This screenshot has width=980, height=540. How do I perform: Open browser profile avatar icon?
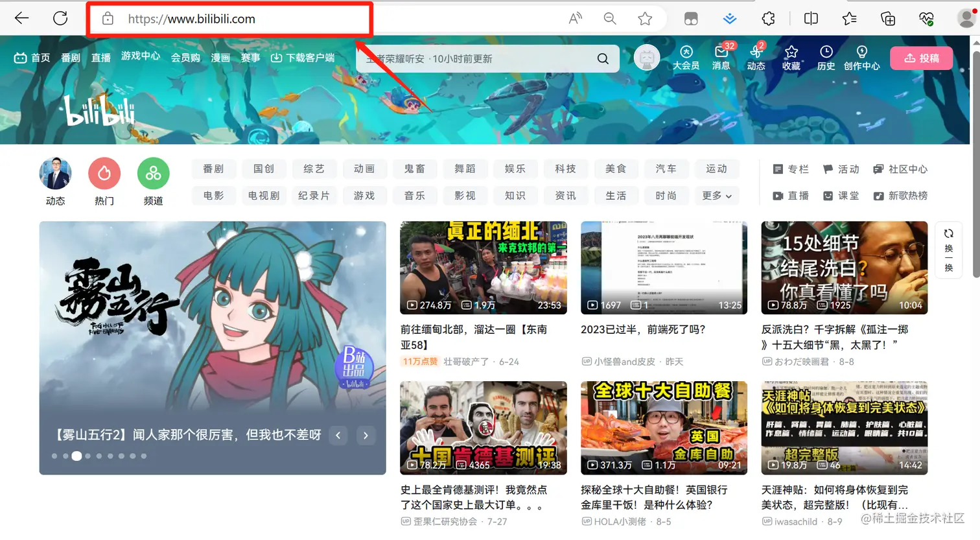point(967,19)
